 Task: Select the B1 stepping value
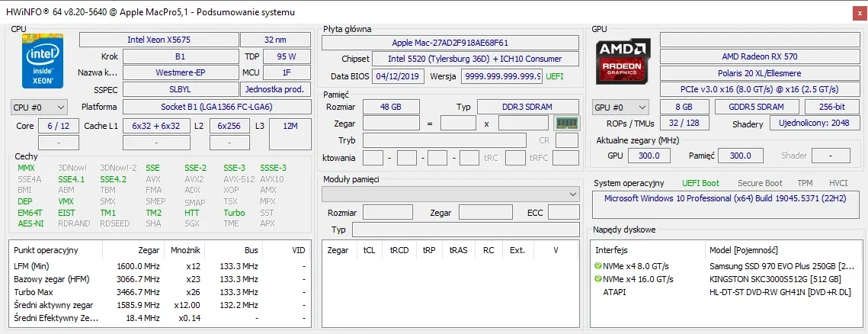180,56
